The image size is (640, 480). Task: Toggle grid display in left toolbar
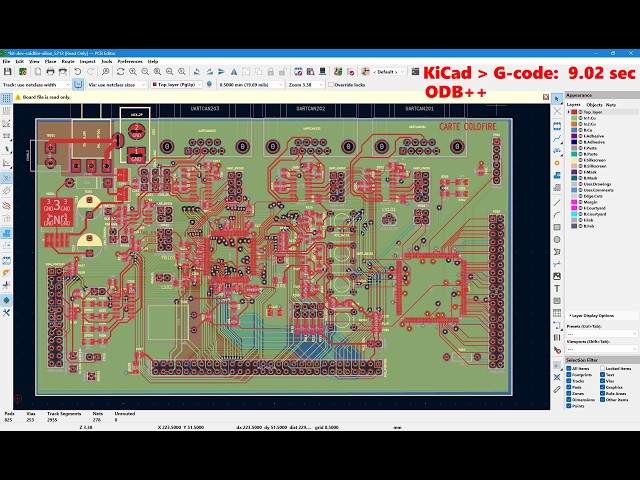[7, 98]
